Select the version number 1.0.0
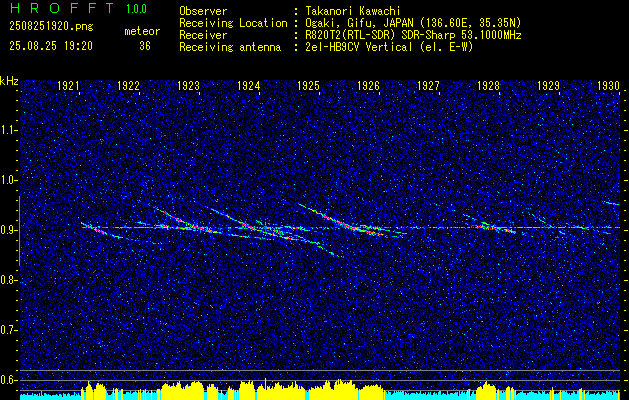Image resolution: width=629 pixels, height=400 pixels. (136, 9)
